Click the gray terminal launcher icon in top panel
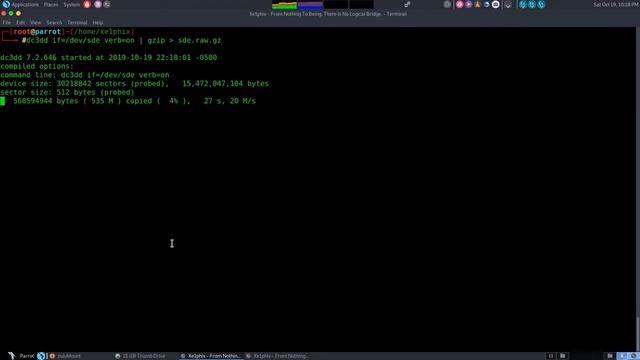 coord(107,4)
